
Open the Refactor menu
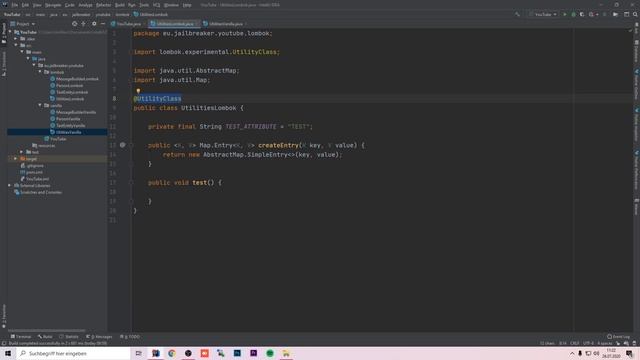coord(103,5)
